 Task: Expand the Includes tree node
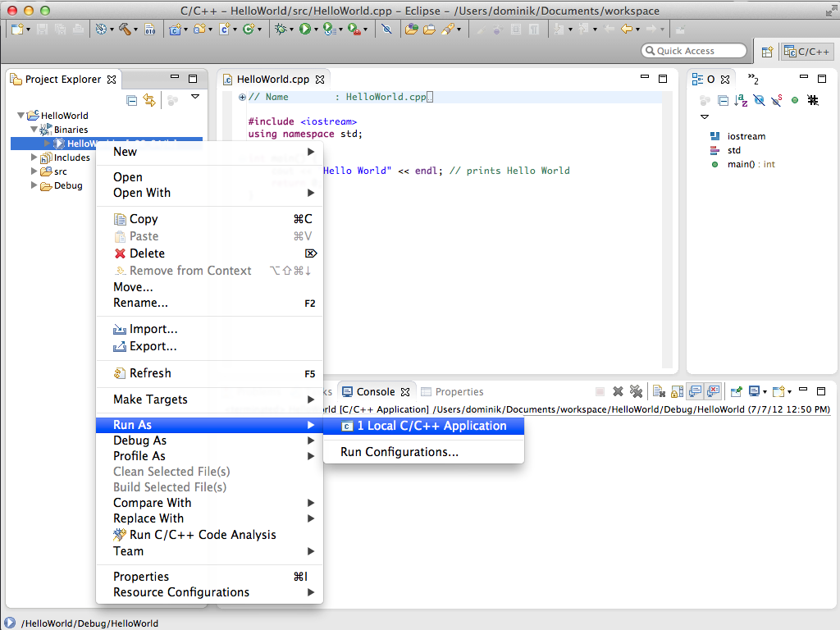point(34,157)
